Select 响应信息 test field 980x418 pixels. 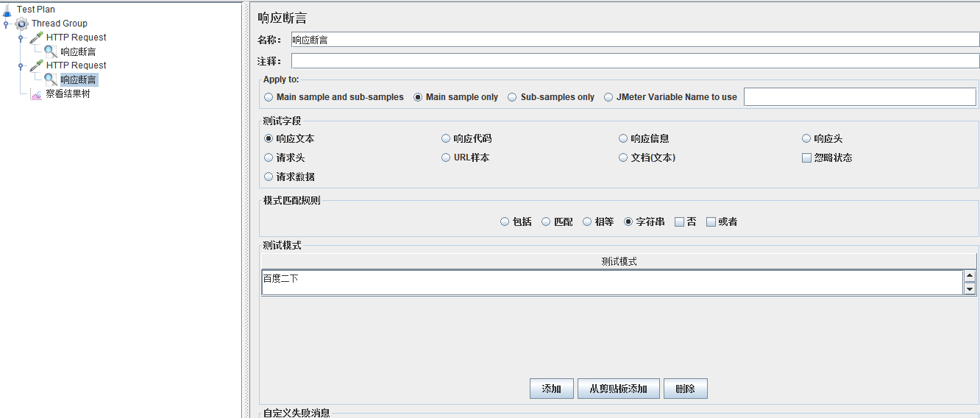pyautogui.click(x=645, y=138)
